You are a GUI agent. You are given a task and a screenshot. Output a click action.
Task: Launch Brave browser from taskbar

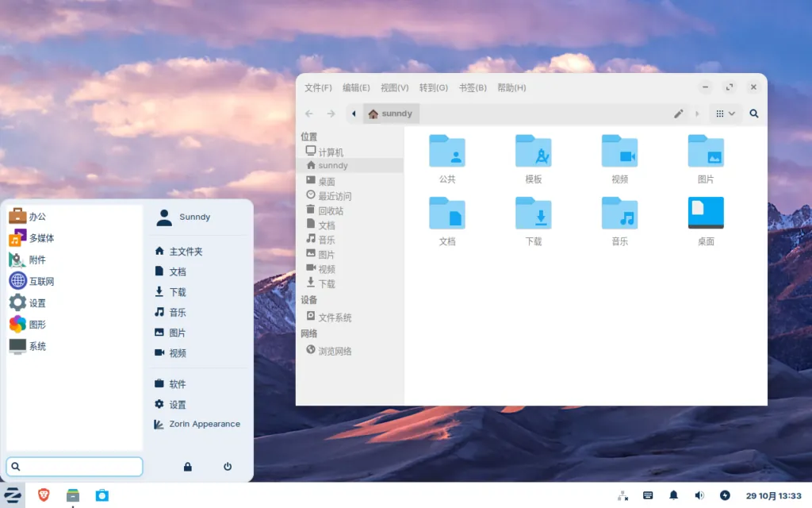(44, 495)
